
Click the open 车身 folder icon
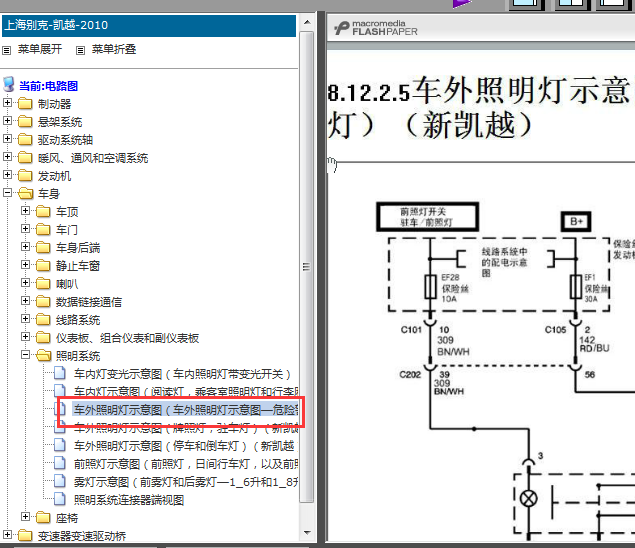(x=26, y=194)
